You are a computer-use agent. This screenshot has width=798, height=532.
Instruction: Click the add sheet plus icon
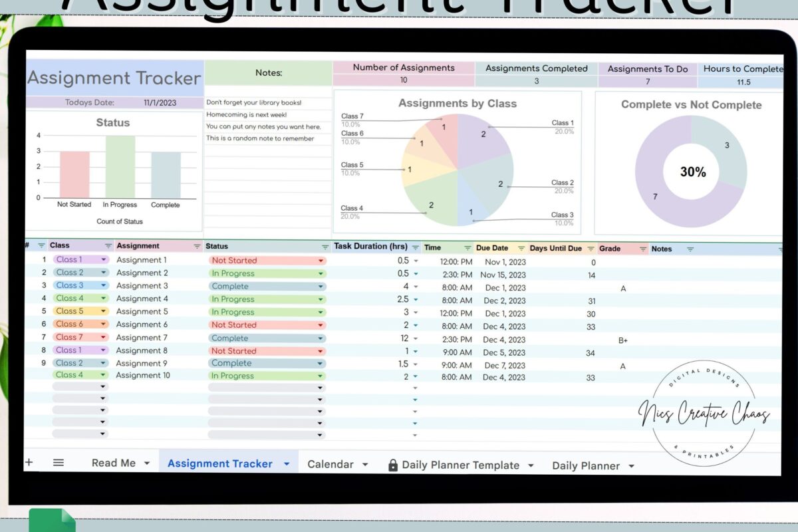tap(29, 462)
